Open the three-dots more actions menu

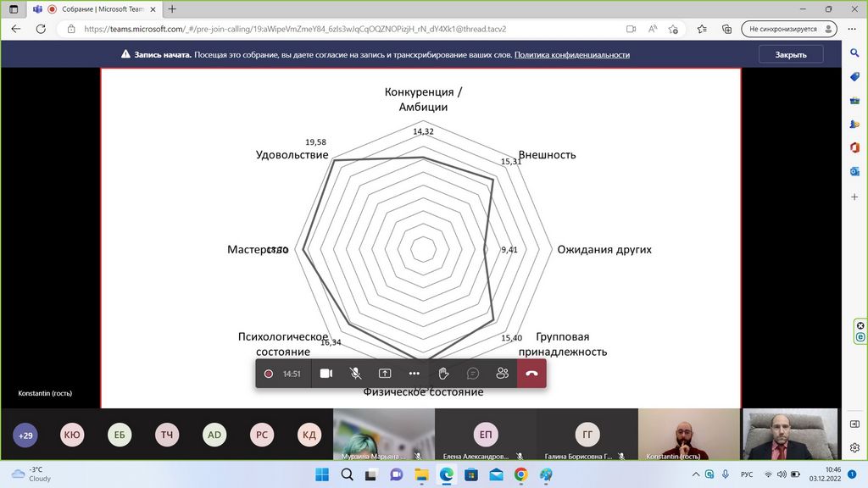414,374
